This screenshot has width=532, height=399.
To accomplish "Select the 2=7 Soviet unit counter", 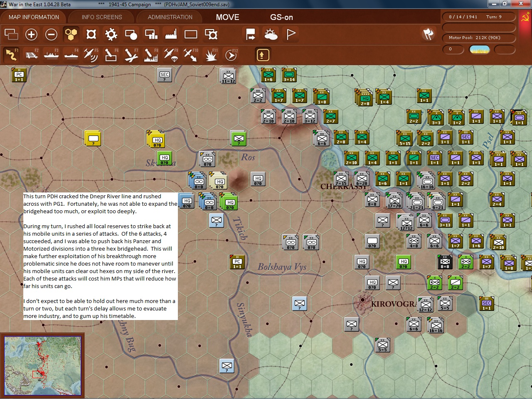I will 330,116.
